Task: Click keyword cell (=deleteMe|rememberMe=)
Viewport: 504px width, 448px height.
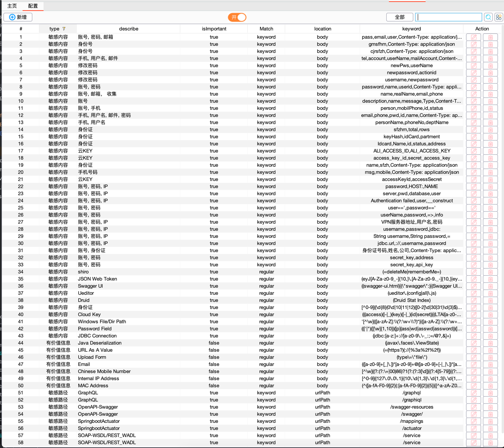Action: 411,272
